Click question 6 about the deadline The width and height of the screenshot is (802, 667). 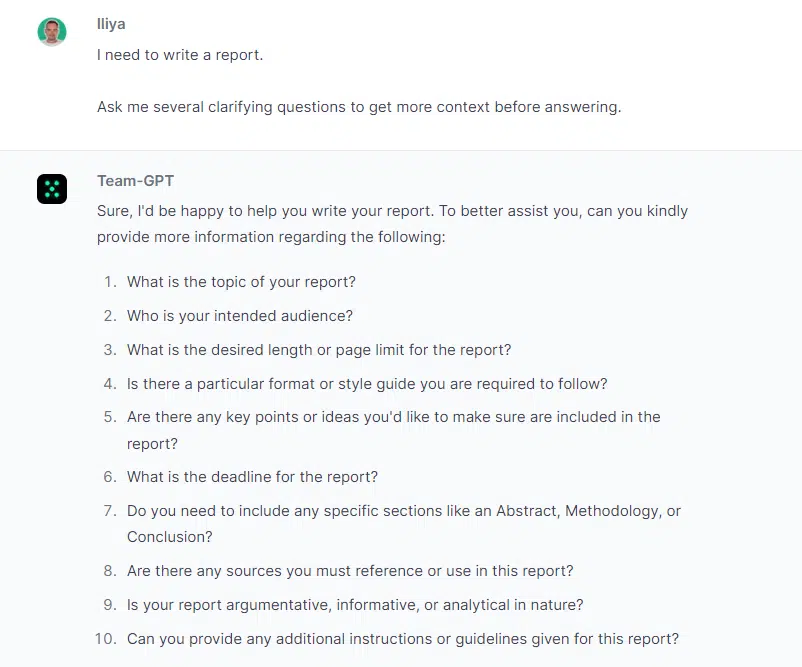coord(252,477)
